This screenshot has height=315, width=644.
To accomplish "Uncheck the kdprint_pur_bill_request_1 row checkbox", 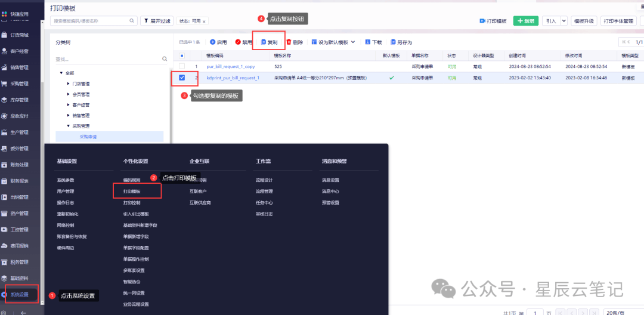I will tap(182, 78).
